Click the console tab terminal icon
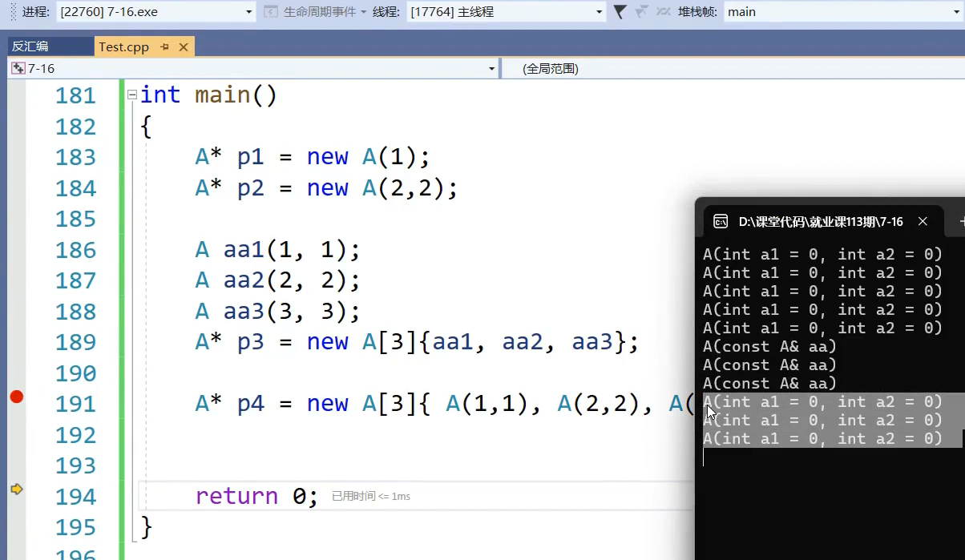Viewport: 965px width, 560px height. pyautogui.click(x=721, y=222)
